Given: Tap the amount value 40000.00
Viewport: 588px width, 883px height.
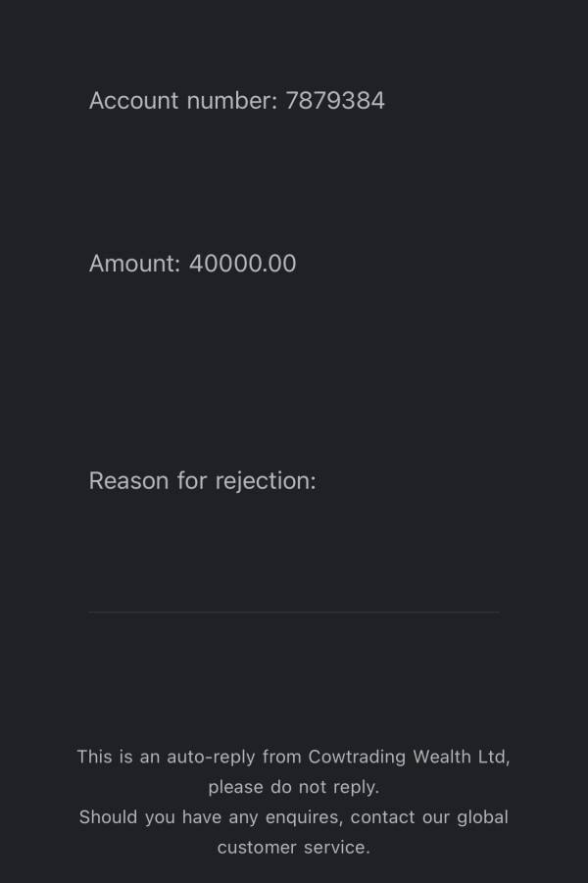Looking at the screenshot, I should pyautogui.click(x=243, y=264).
